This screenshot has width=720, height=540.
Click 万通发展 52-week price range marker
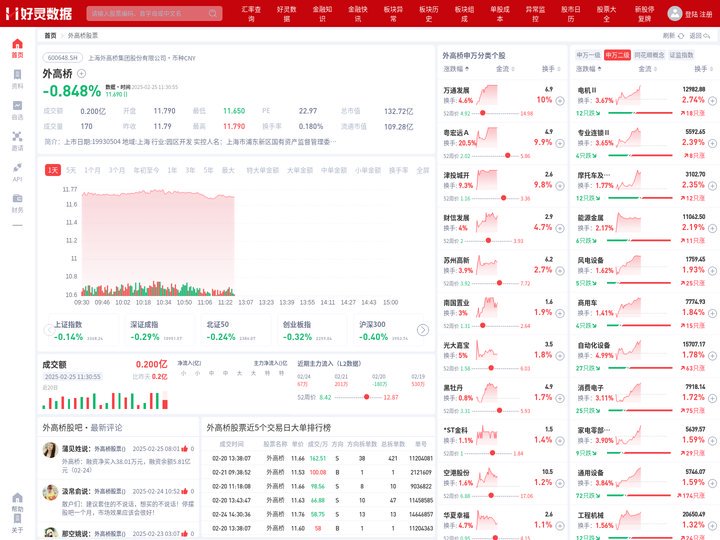point(483,113)
